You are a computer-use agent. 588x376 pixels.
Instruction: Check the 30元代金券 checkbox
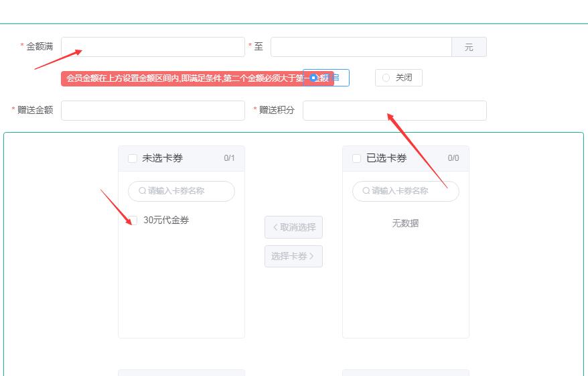tap(133, 221)
